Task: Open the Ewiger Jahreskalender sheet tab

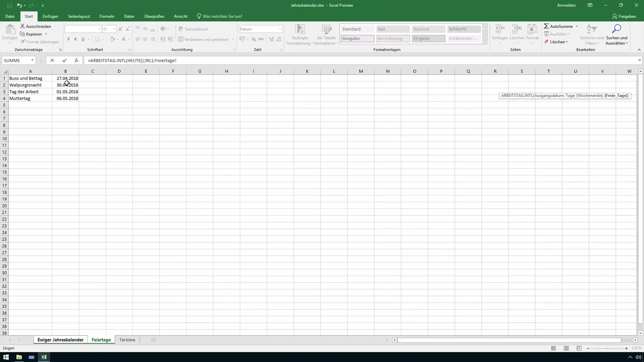Action: 61,340
